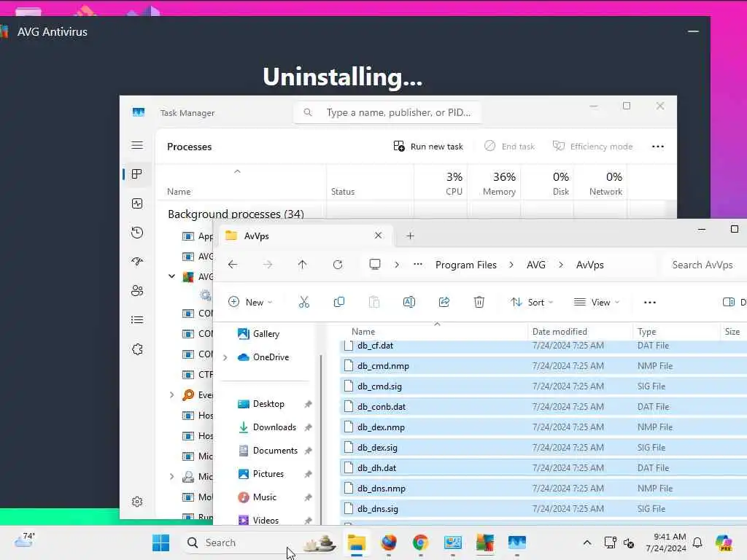Select Processes page icon in Task Manager sidebar
The image size is (747, 560).
[x=137, y=174]
